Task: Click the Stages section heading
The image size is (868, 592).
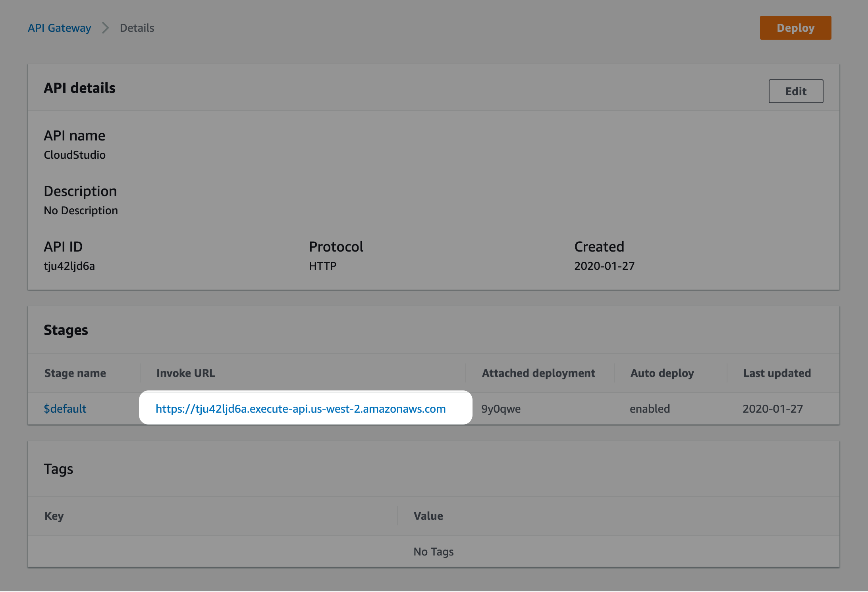Action: [x=66, y=330]
